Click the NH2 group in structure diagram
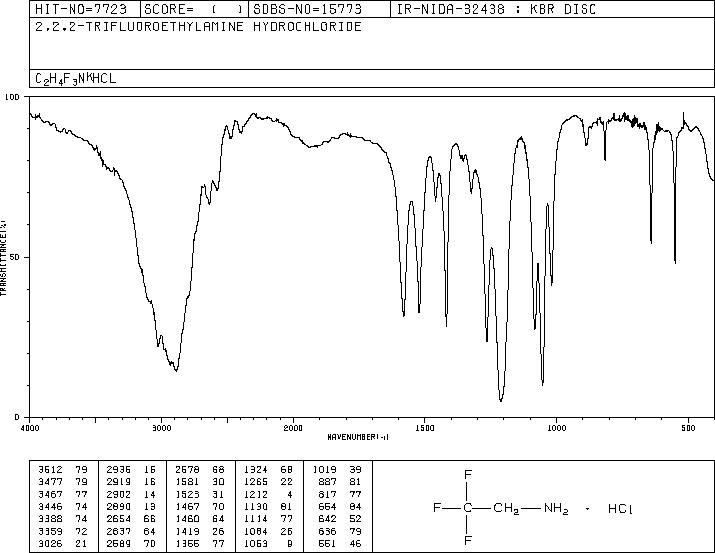The image size is (715, 553). point(556,509)
